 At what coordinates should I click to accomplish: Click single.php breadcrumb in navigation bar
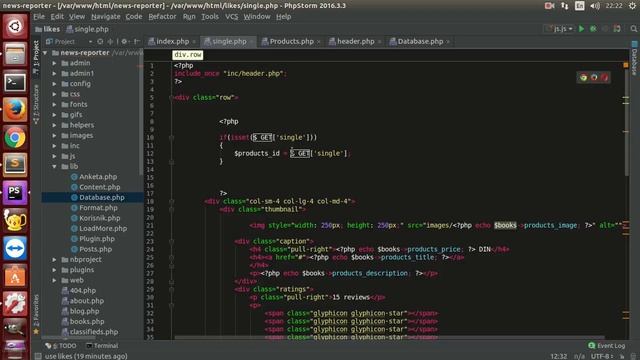pos(87,29)
